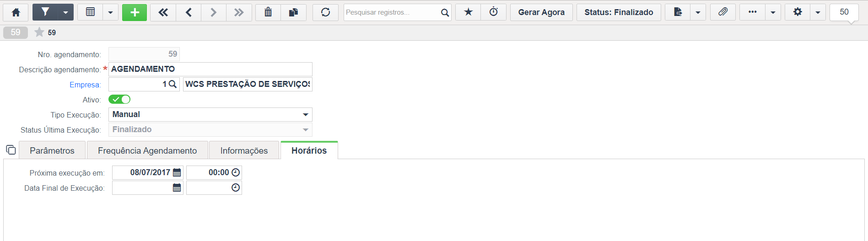Open the Tipo Execução dropdown
This screenshot has height=241, width=868.
pos(210,114)
